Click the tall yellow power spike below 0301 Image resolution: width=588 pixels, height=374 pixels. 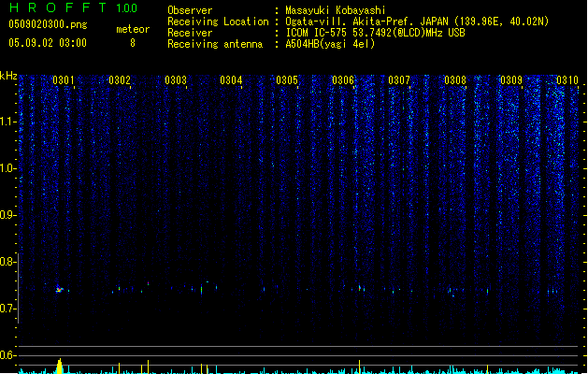tap(59, 367)
